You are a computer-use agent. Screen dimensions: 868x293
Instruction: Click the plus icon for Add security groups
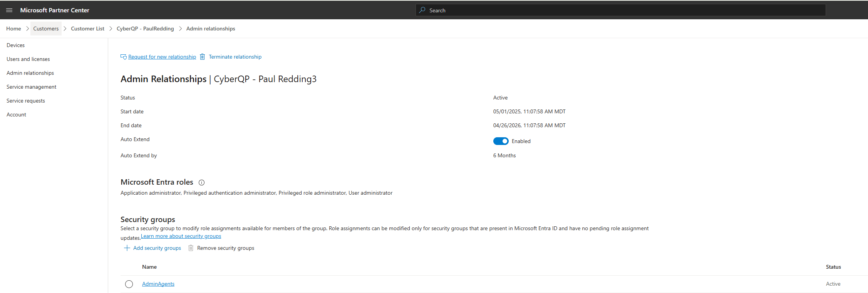[x=127, y=248]
